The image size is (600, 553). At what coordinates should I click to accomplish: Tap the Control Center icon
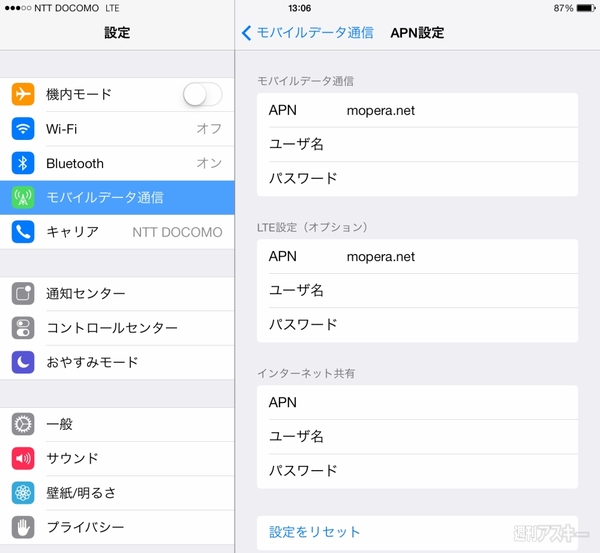pyautogui.click(x=23, y=328)
